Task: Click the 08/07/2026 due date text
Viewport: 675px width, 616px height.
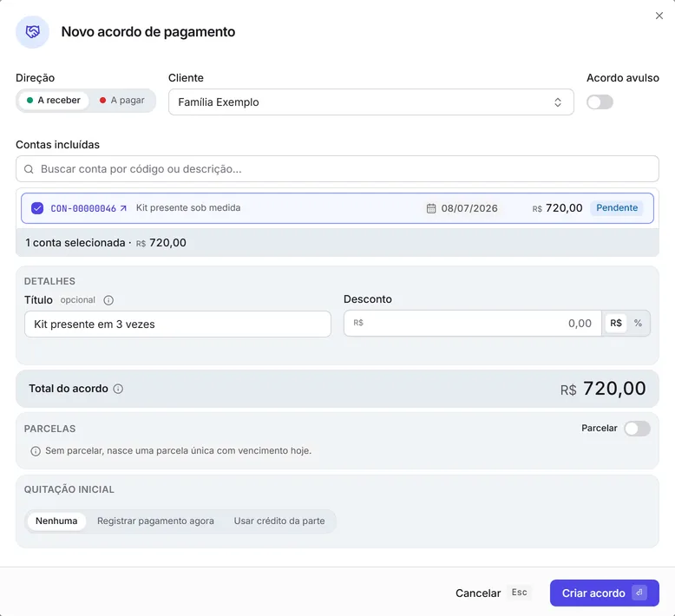Action: point(469,208)
